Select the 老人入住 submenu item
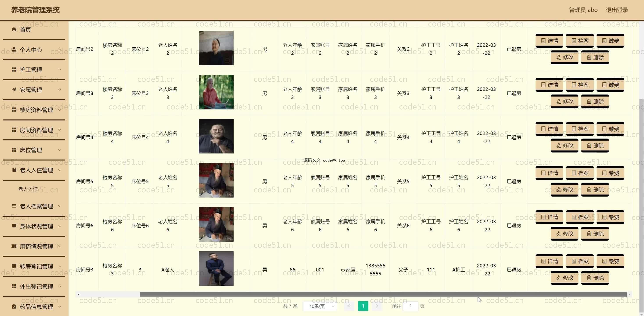The image size is (644, 316). (x=28, y=189)
